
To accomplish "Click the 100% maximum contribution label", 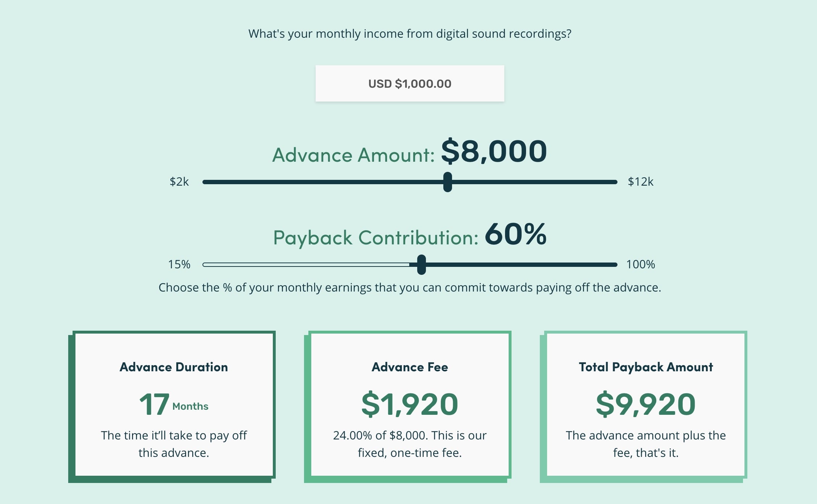I will coord(641,264).
